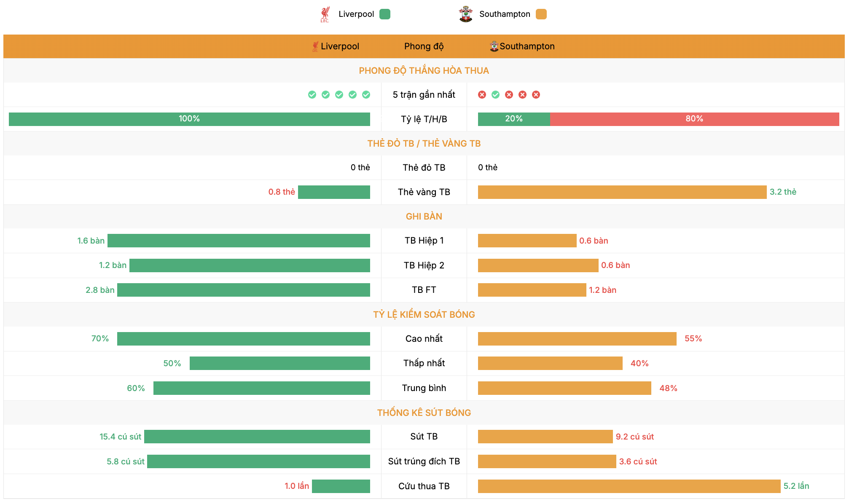Click Southampton's '9.2 cú sút' shots value
Image resolution: width=849 pixels, height=504 pixels.
pos(634,437)
